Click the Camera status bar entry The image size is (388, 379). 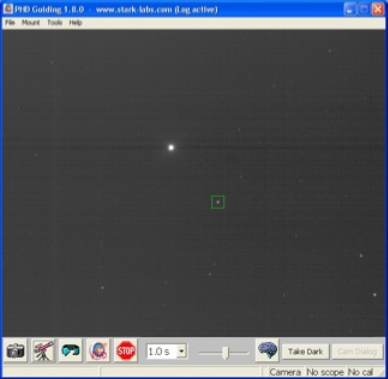pos(285,372)
